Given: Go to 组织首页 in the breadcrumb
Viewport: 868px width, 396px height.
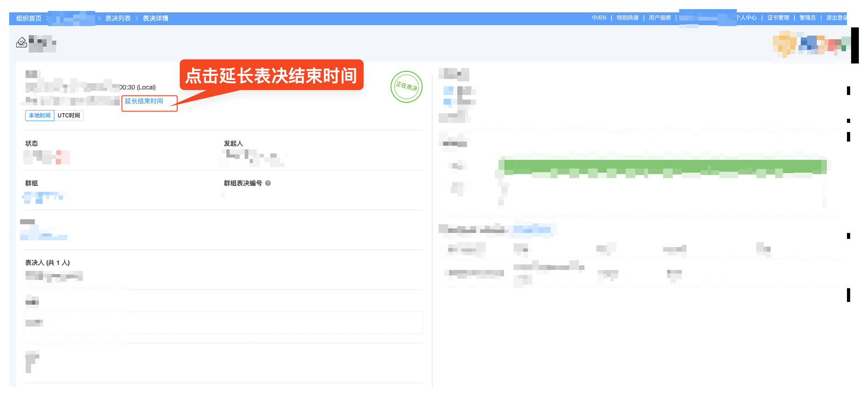Looking at the screenshot, I should coord(29,18).
